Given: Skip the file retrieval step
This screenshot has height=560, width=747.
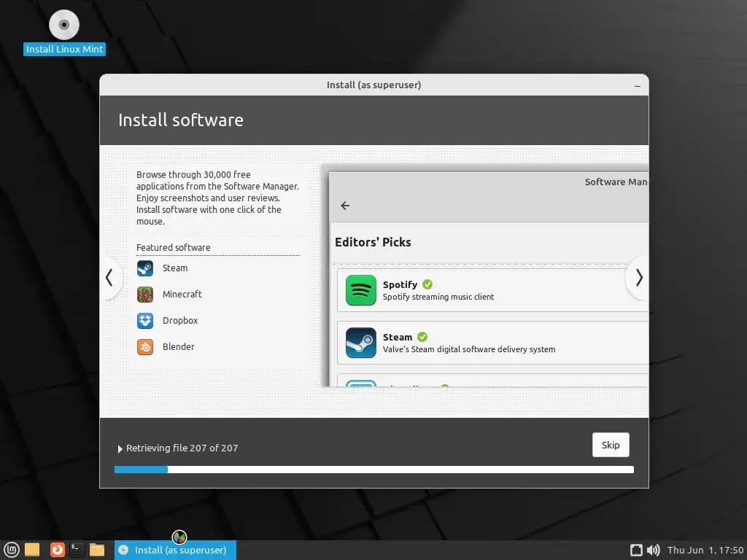Looking at the screenshot, I should point(611,445).
